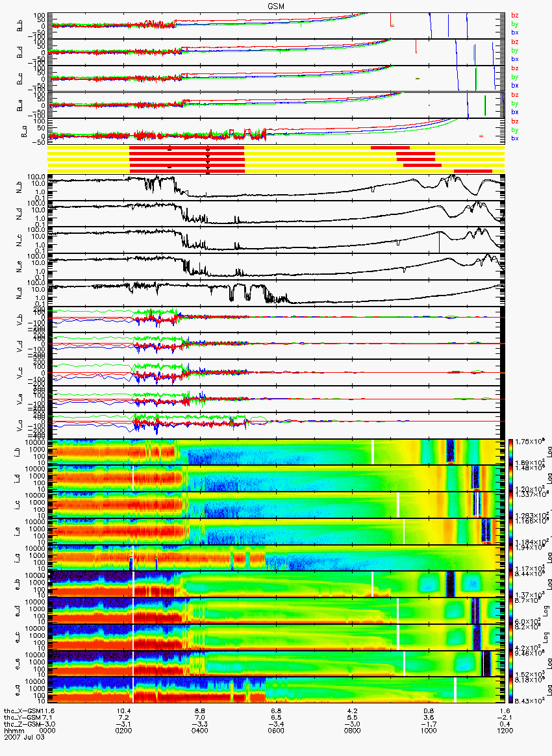Image resolution: width=552 pixels, height=756 pixels.
Task: Click the black gap in the e_b spectrogram
Action: [x=450, y=585]
